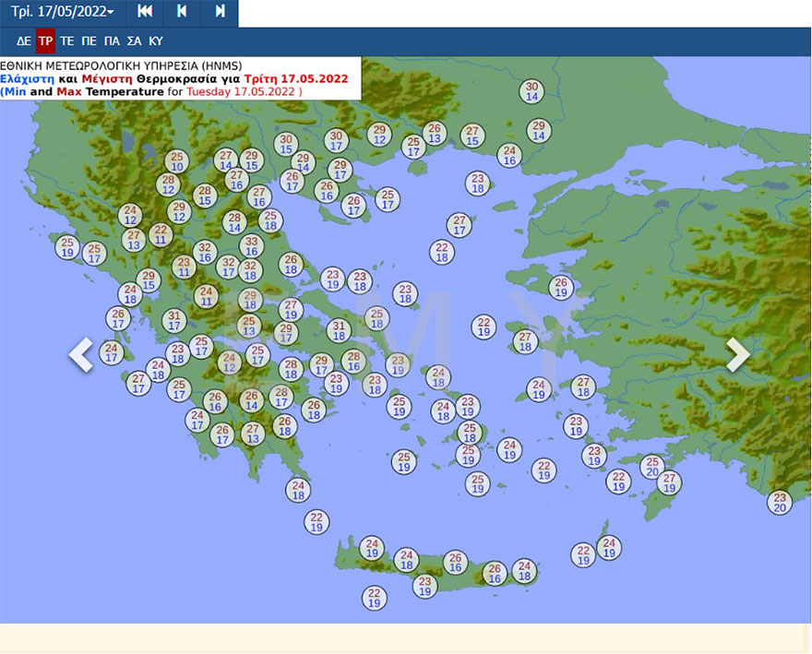The height and width of the screenshot is (654, 812).
Task: Advance to next day using toolbar arrow
Action: click(220, 12)
